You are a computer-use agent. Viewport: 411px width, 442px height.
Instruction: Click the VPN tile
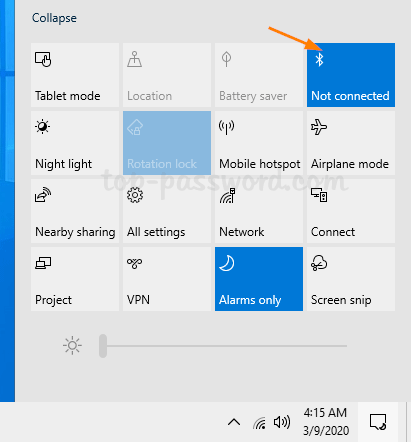pos(167,279)
